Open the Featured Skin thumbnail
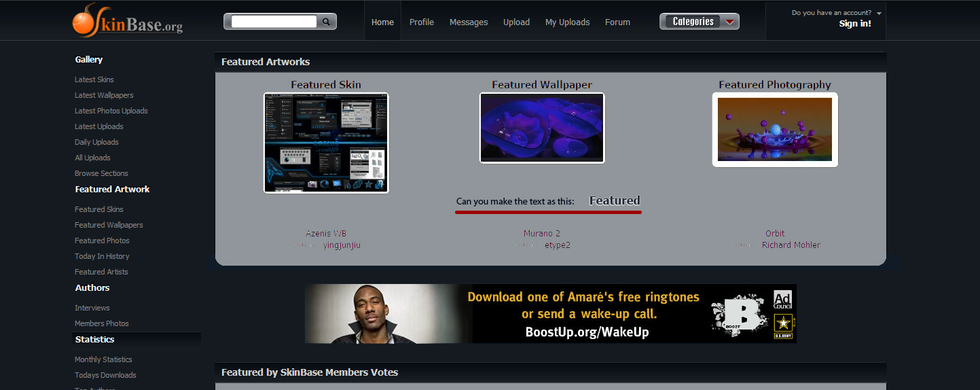 [x=326, y=143]
